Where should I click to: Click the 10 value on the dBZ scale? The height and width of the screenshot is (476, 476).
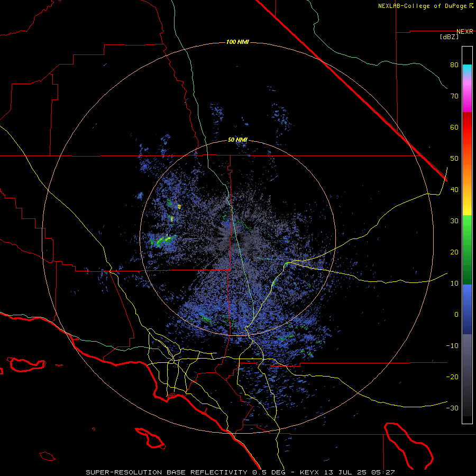(x=454, y=283)
